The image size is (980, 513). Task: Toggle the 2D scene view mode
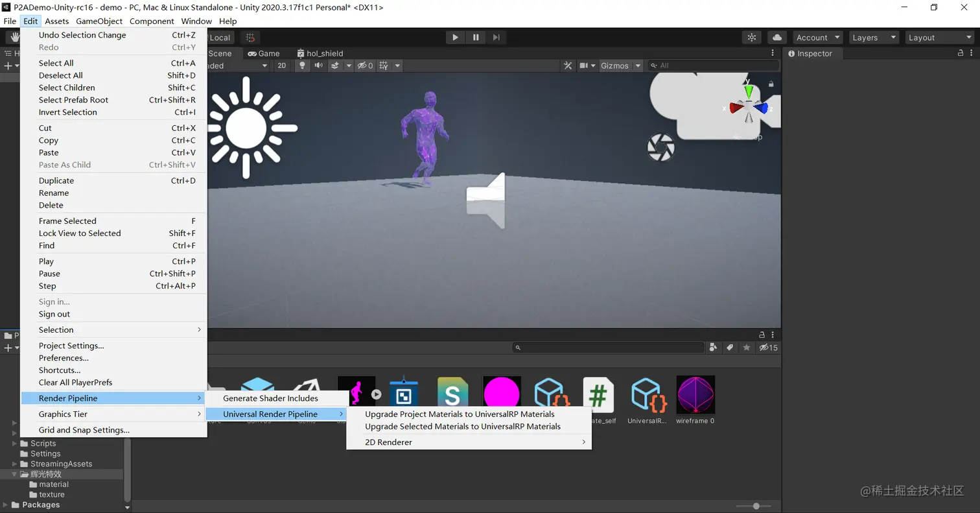click(282, 66)
